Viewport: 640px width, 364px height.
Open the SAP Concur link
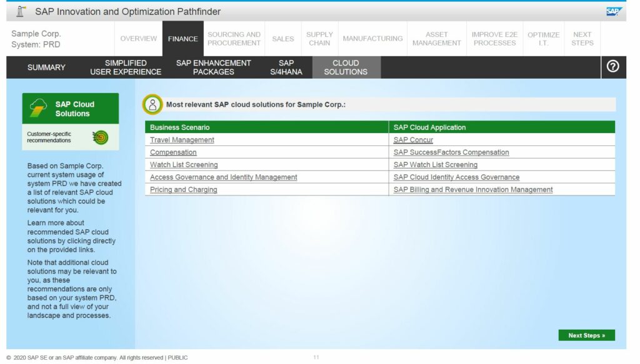(413, 140)
